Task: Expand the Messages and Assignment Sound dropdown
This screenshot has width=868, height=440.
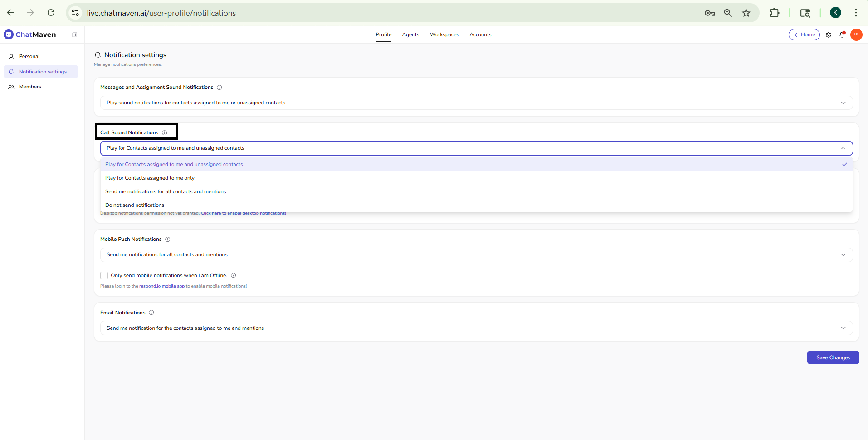Action: (476, 103)
